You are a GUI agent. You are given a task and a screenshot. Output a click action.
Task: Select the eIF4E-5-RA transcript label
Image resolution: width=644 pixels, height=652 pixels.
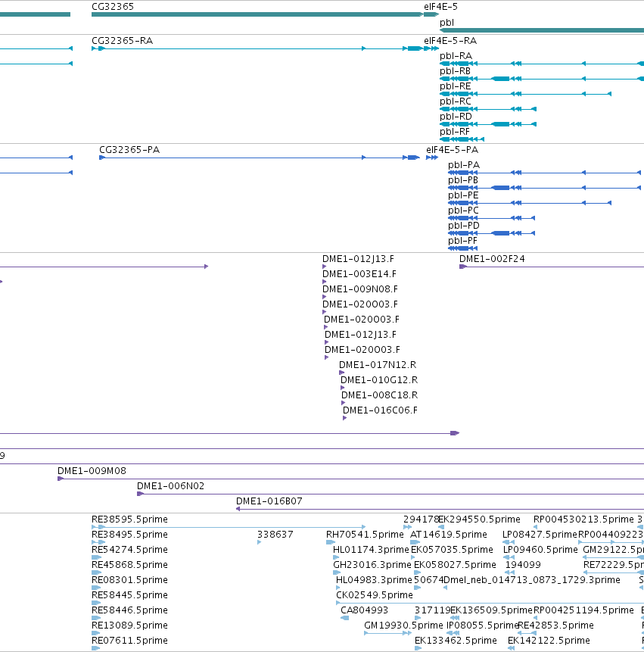tap(450, 41)
